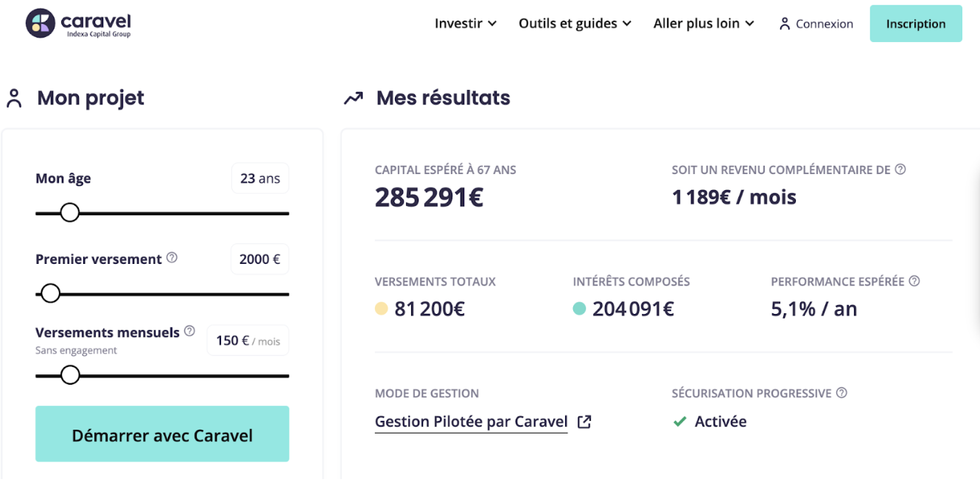980x485 pixels.
Task: Click the help icon next to Revenu complémentaire
Action: [900, 170]
